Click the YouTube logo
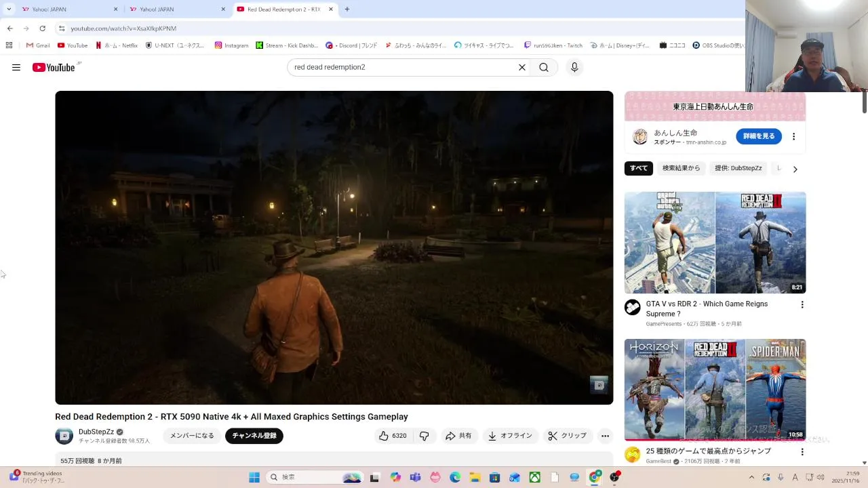The height and width of the screenshot is (488, 868). [x=54, y=67]
